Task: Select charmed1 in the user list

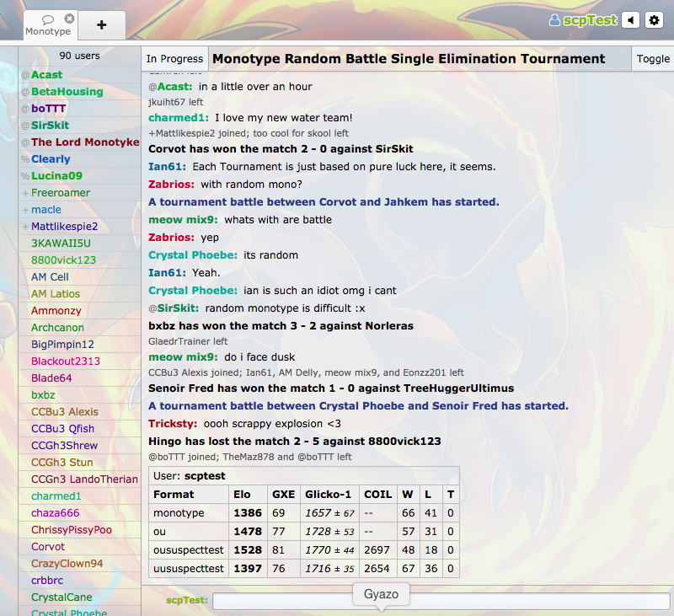Action: (x=80, y=496)
